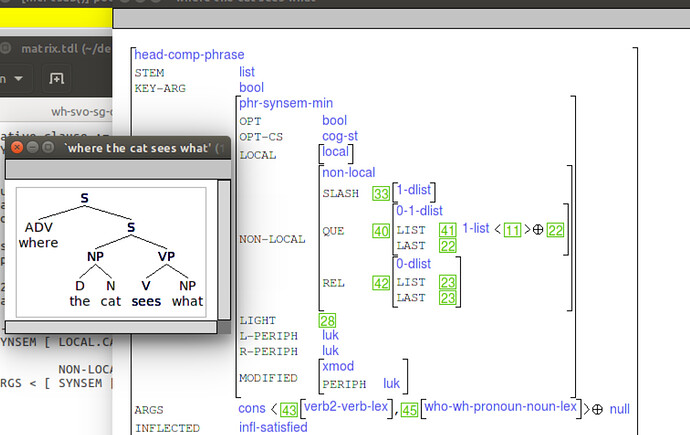The image size is (690, 435).
Task: Click the 1-list type in QUE LIST
Action: point(476,228)
